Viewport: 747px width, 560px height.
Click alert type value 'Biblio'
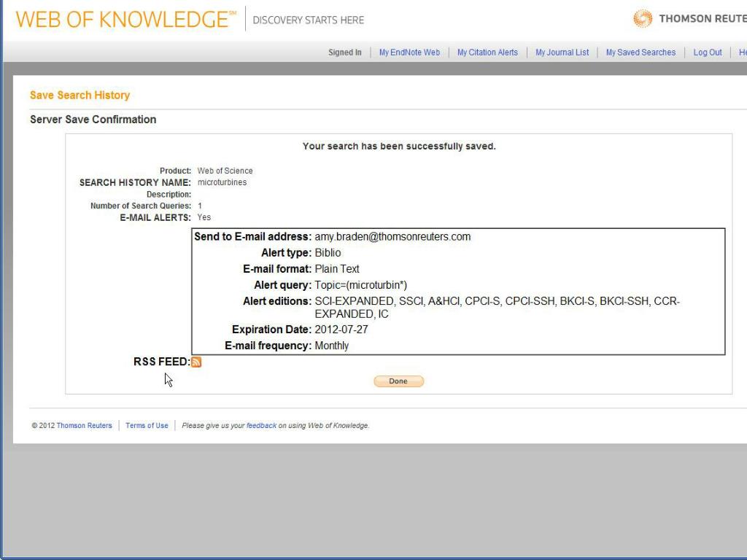(x=328, y=253)
